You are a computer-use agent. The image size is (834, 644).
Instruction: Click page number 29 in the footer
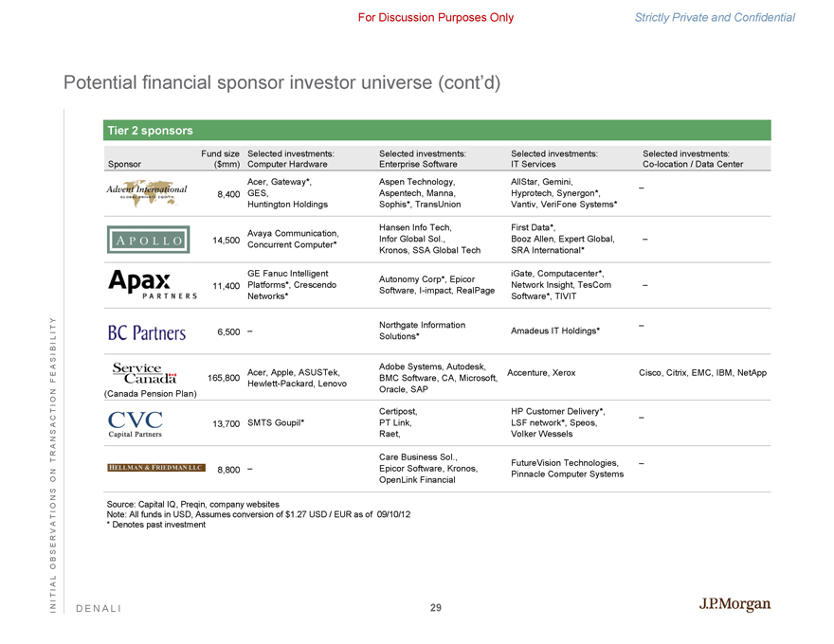(x=435, y=607)
